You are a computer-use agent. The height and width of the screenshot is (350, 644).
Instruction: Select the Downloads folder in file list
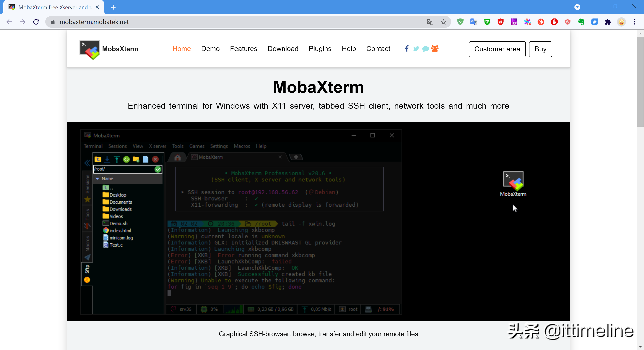tap(117, 209)
